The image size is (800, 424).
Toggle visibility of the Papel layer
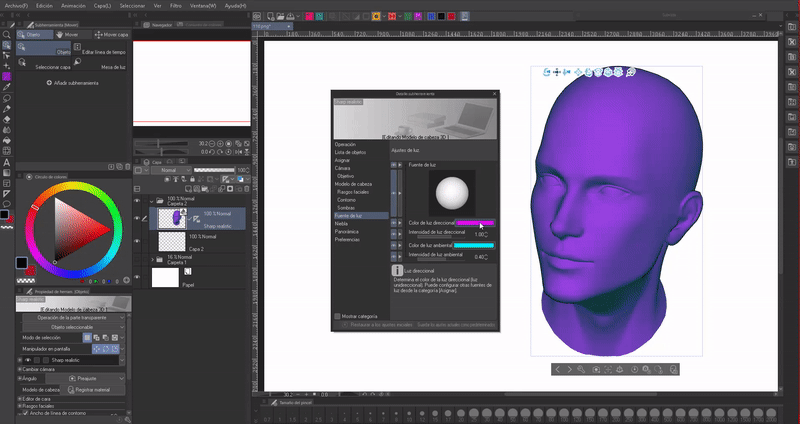138,277
